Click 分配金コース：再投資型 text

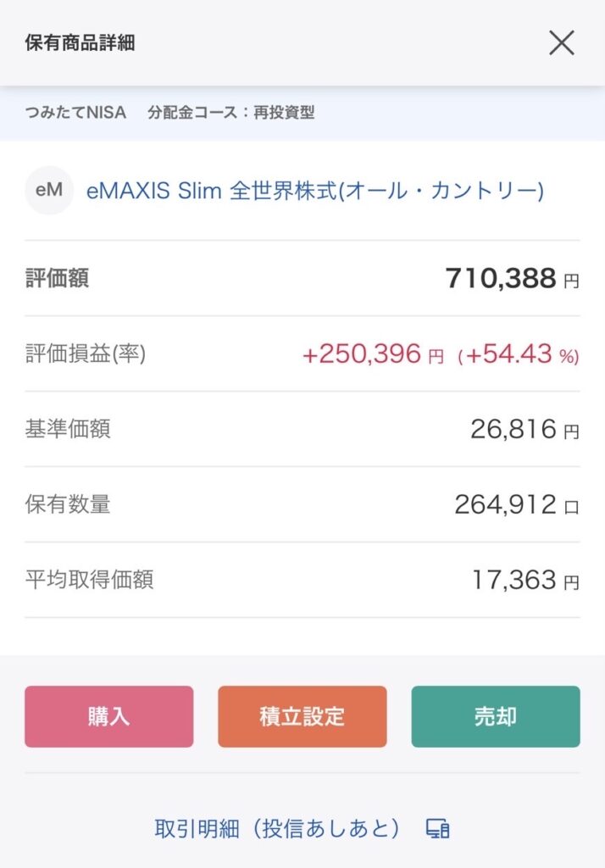pyautogui.click(x=230, y=113)
